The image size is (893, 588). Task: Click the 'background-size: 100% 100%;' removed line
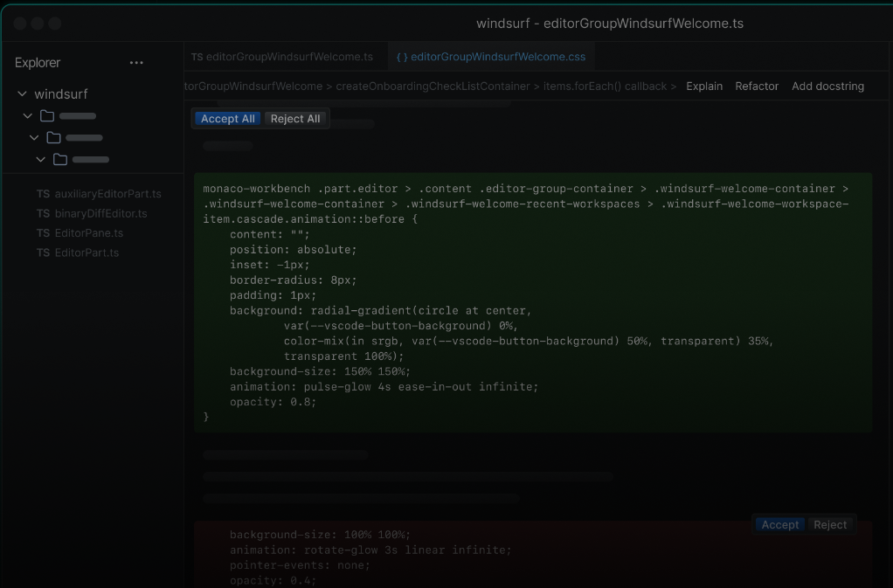tap(320, 535)
